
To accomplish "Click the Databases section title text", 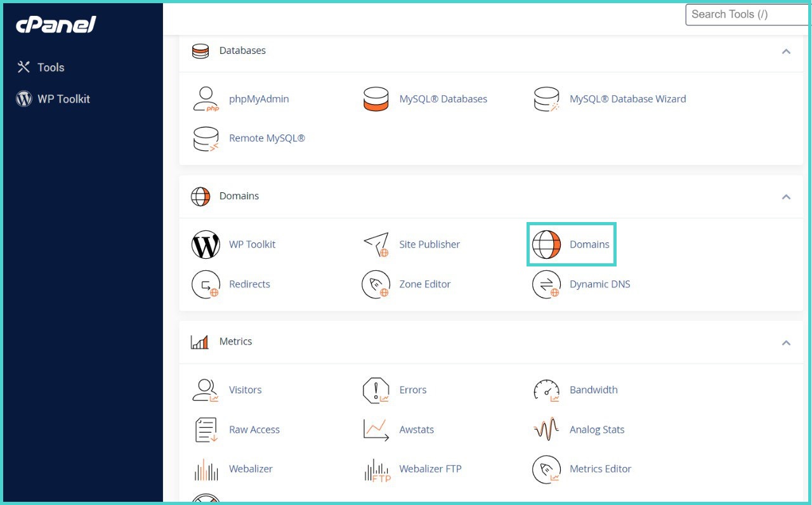I will (x=242, y=51).
